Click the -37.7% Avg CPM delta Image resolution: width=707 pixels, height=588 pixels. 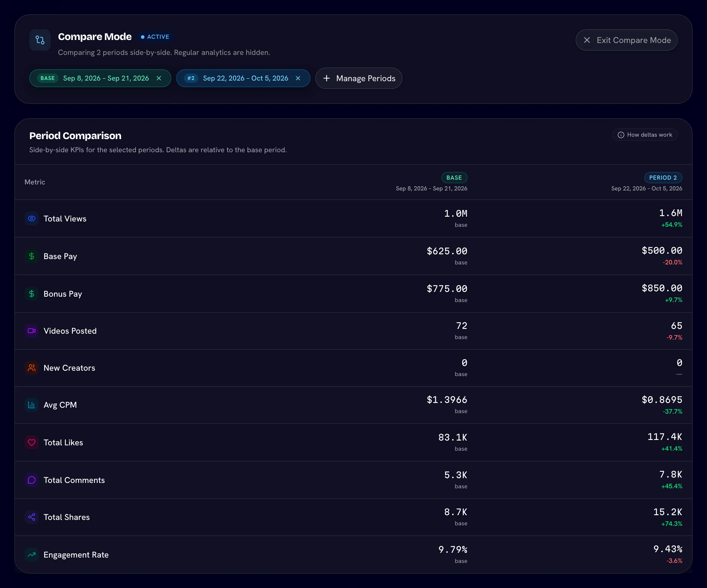672,412
